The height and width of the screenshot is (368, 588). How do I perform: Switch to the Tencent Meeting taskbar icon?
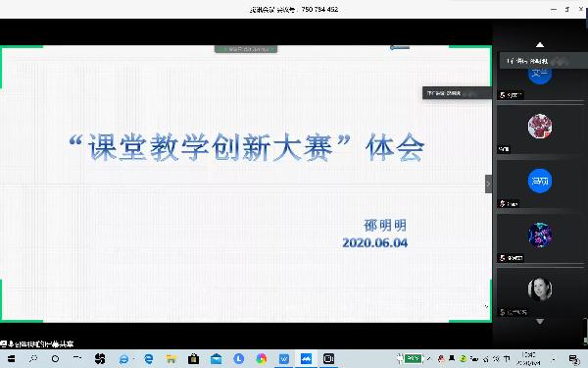(x=306, y=359)
